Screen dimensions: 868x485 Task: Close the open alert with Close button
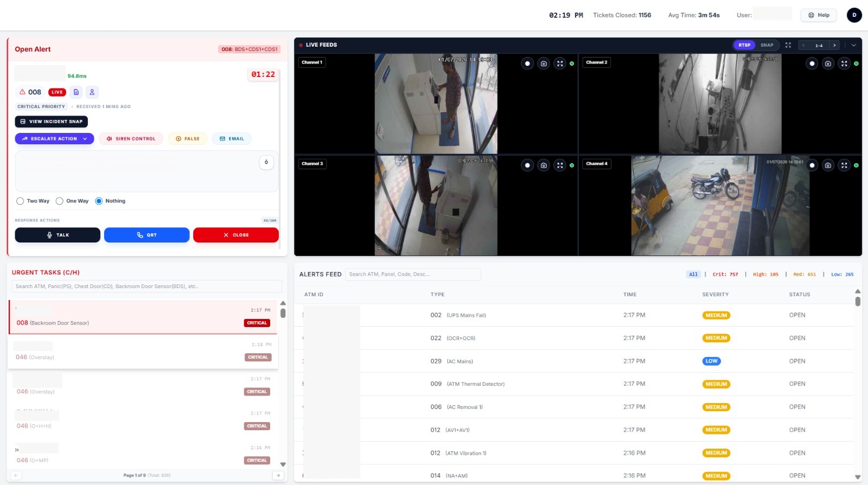pos(236,235)
